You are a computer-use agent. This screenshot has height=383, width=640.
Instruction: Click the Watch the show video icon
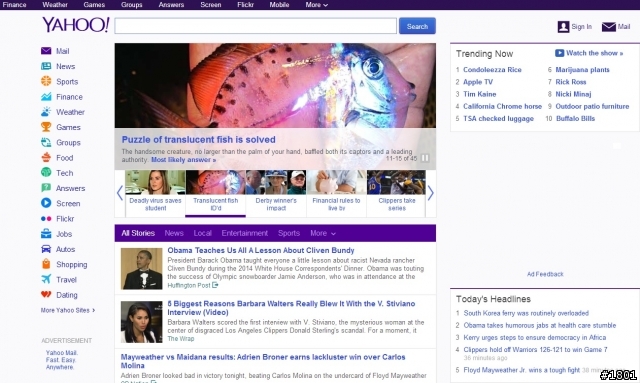click(559, 53)
